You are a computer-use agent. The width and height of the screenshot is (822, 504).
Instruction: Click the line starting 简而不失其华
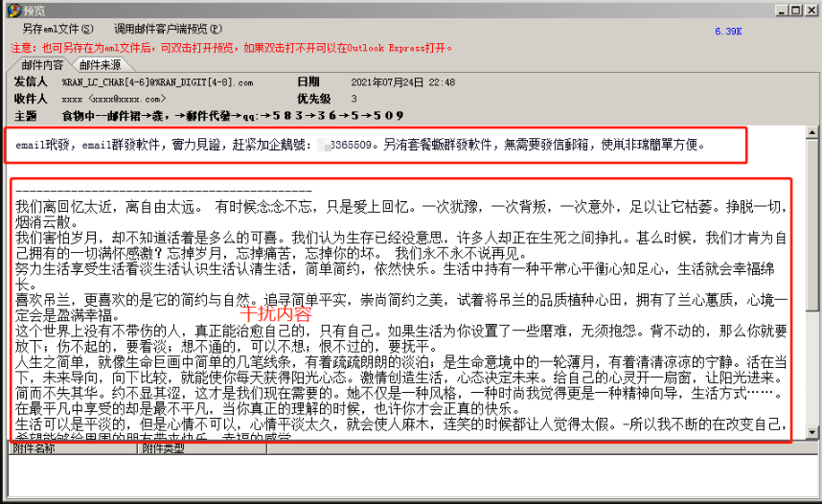tap(399, 393)
